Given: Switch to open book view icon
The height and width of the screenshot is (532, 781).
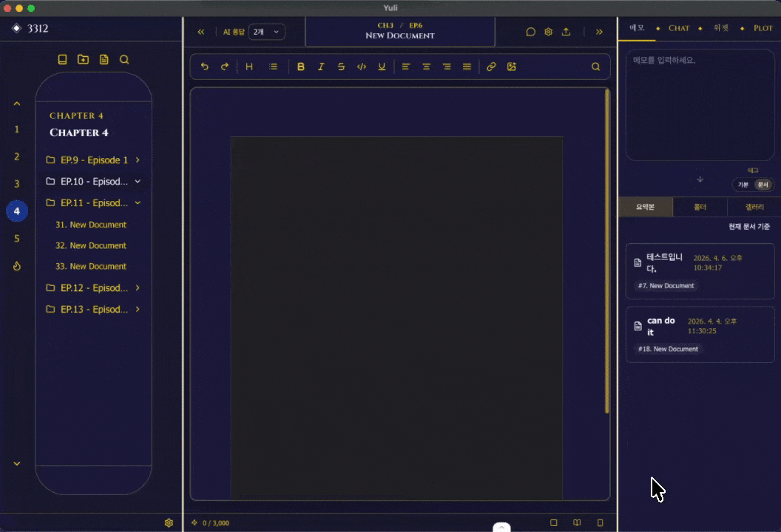Looking at the screenshot, I should click(x=577, y=522).
